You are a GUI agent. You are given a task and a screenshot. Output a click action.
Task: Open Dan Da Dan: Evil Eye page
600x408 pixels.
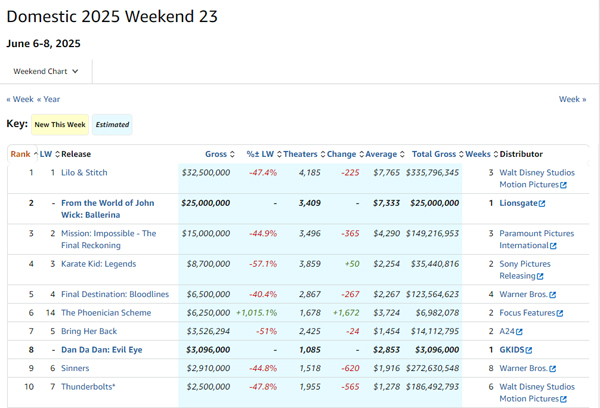[101, 350]
